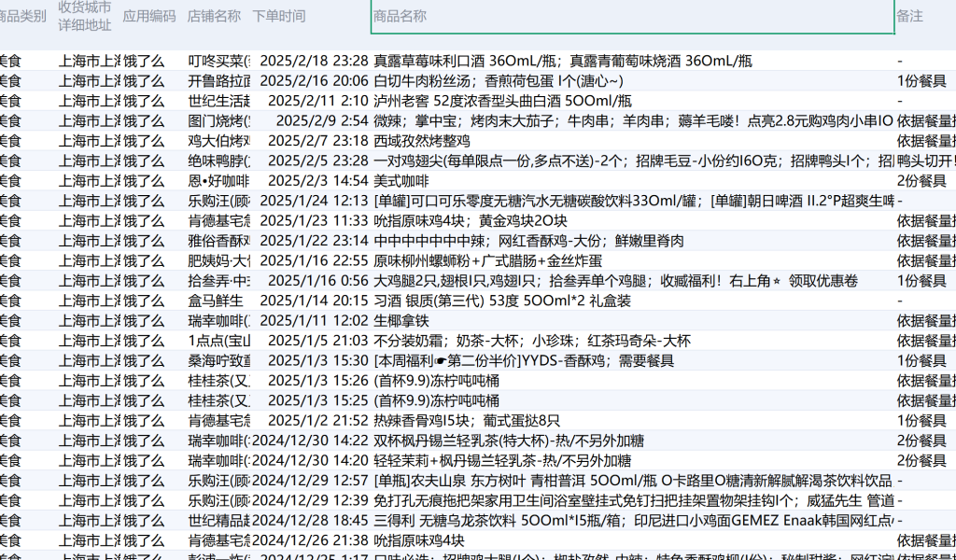Select the 双杯枫丹锡兰轻乳茶(特大杯) cell
The image size is (956, 560).
pyautogui.click(x=509, y=441)
